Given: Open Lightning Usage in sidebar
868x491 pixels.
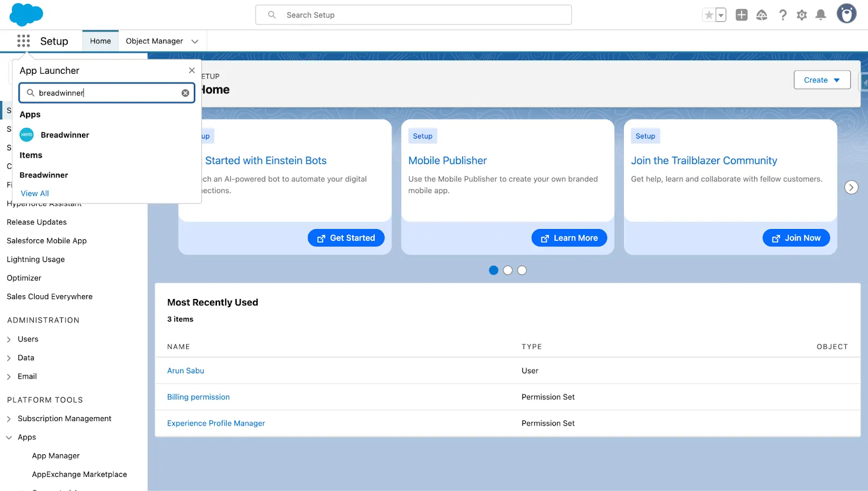Looking at the screenshot, I should [36, 259].
